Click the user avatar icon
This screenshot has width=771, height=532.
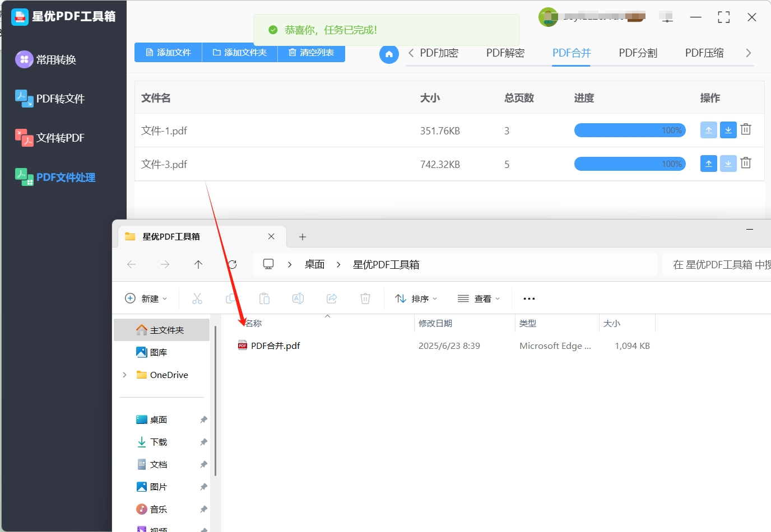tap(548, 17)
